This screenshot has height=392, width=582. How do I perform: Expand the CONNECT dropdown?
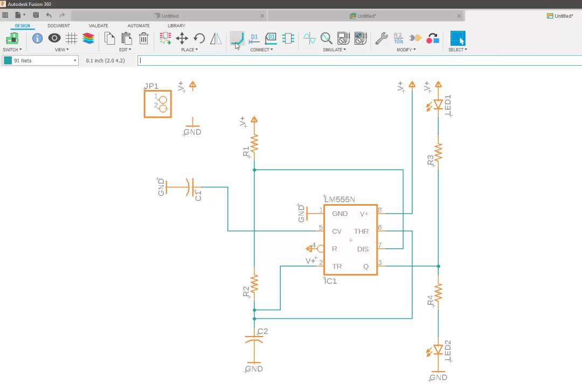(261, 50)
